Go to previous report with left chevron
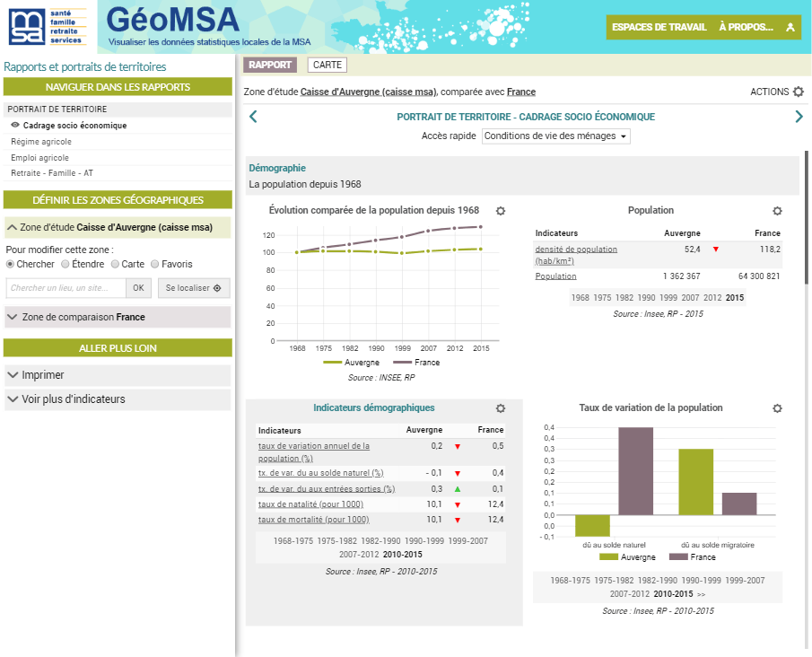 [253, 117]
